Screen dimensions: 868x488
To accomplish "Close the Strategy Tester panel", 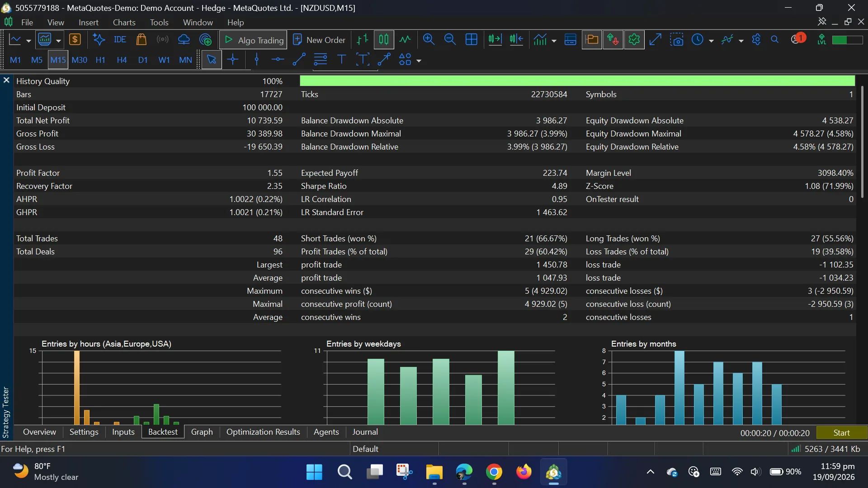I will (x=6, y=80).
